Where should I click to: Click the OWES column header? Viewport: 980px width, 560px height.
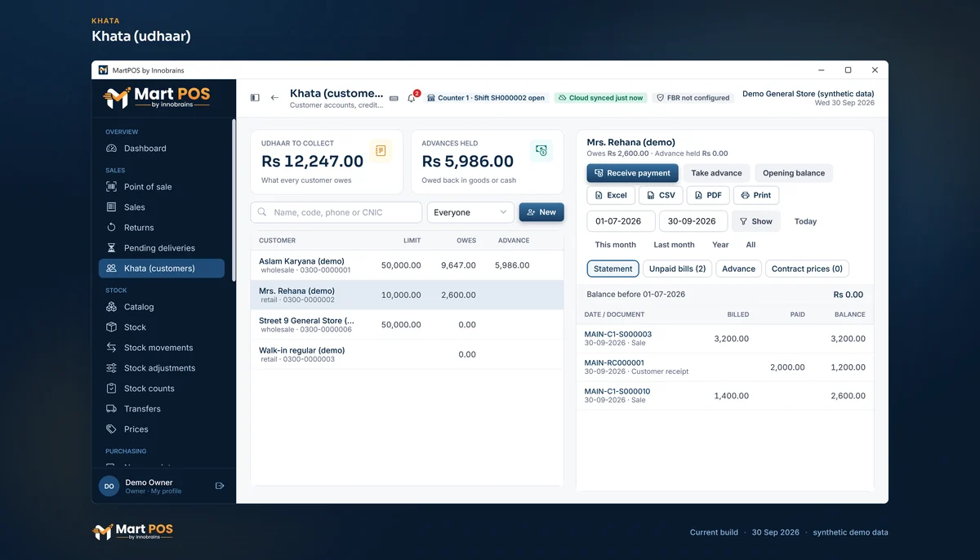coord(466,241)
